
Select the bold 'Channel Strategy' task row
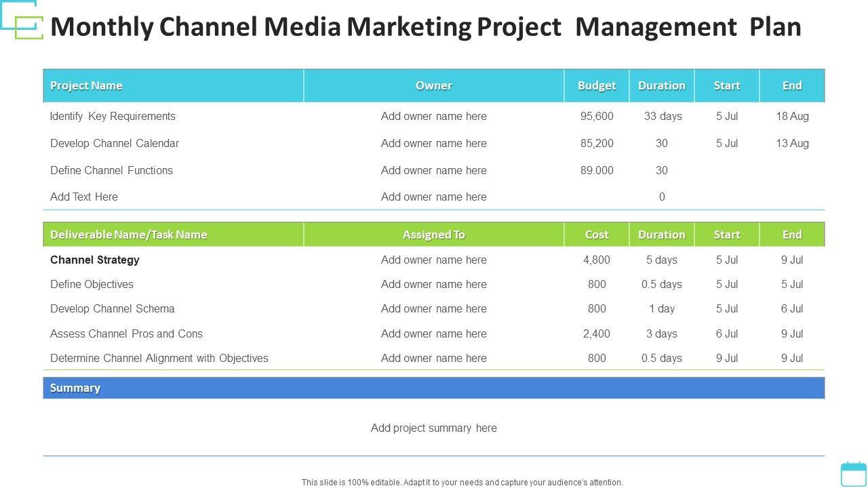coord(434,260)
